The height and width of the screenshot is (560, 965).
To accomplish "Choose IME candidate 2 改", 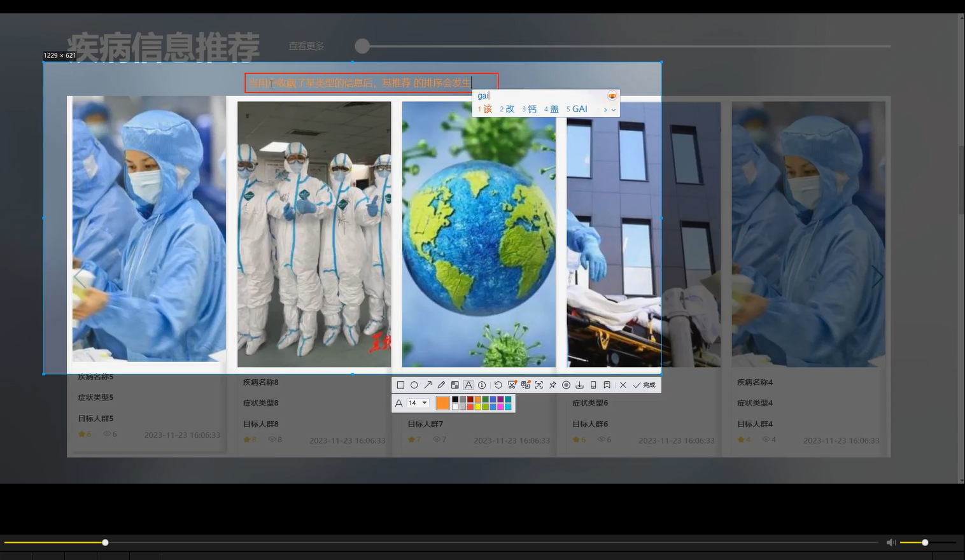I will pyautogui.click(x=507, y=109).
